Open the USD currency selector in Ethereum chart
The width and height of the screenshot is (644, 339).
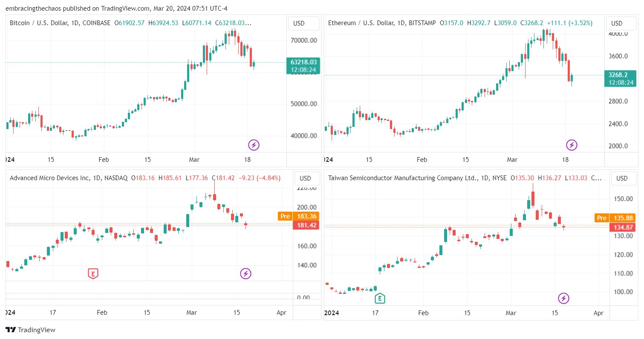click(x=622, y=23)
